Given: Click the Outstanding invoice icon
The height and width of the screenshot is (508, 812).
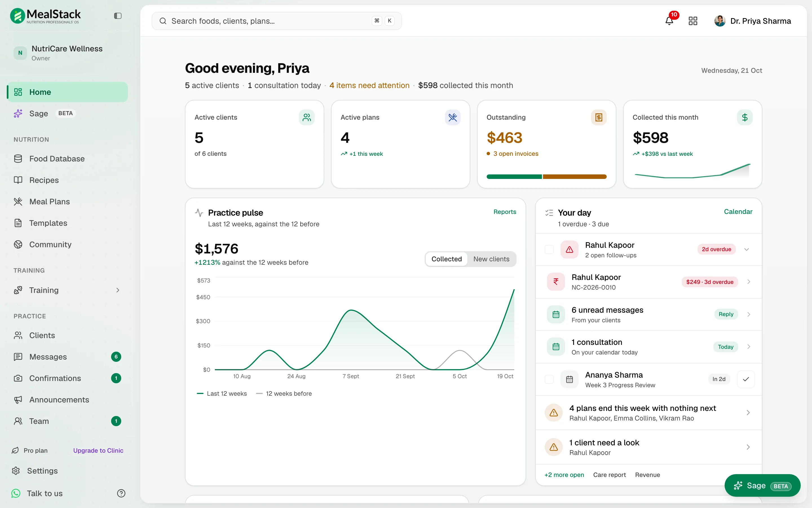Looking at the screenshot, I should (599, 117).
